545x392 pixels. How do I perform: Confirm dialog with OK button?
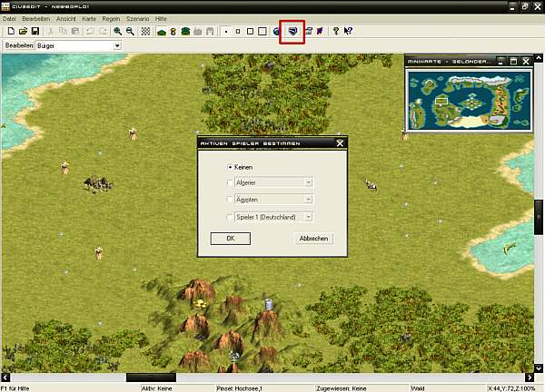(231, 239)
